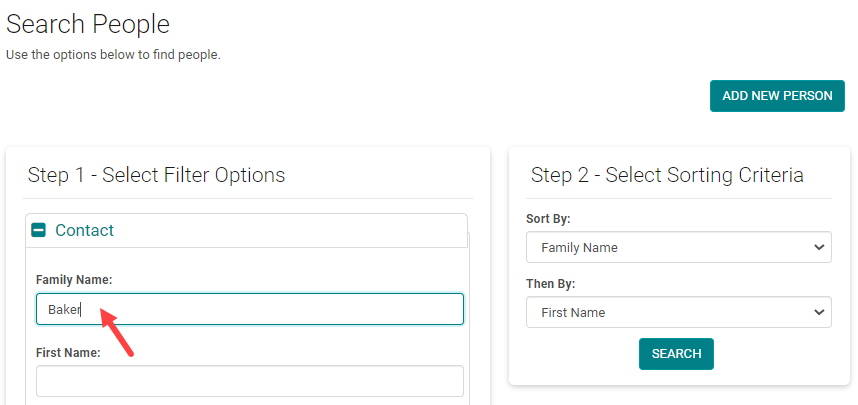The width and height of the screenshot is (858, 405).
Task: Open the Then By dropdown
Action: [x=678, y=312]
